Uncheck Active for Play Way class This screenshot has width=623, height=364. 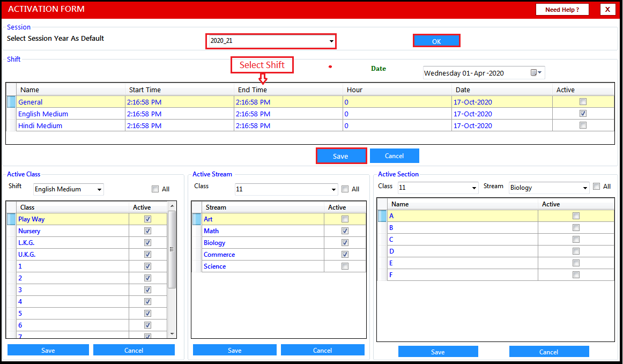click(x=148, y=219)
